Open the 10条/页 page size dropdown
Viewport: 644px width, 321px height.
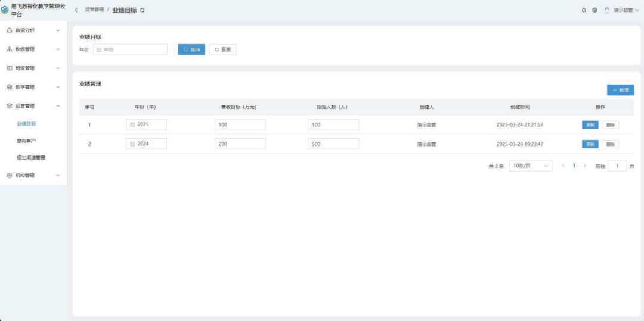tap(531, 166)
